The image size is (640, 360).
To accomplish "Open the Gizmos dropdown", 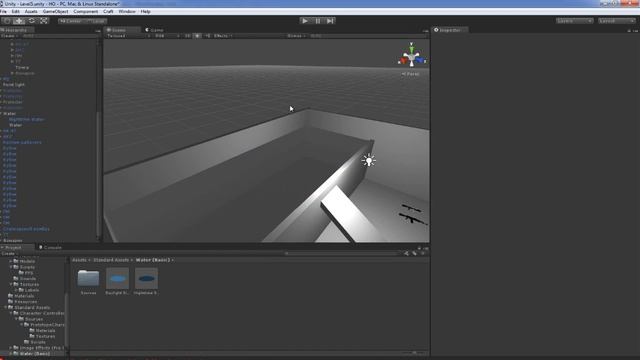I will tap(296, 36).
